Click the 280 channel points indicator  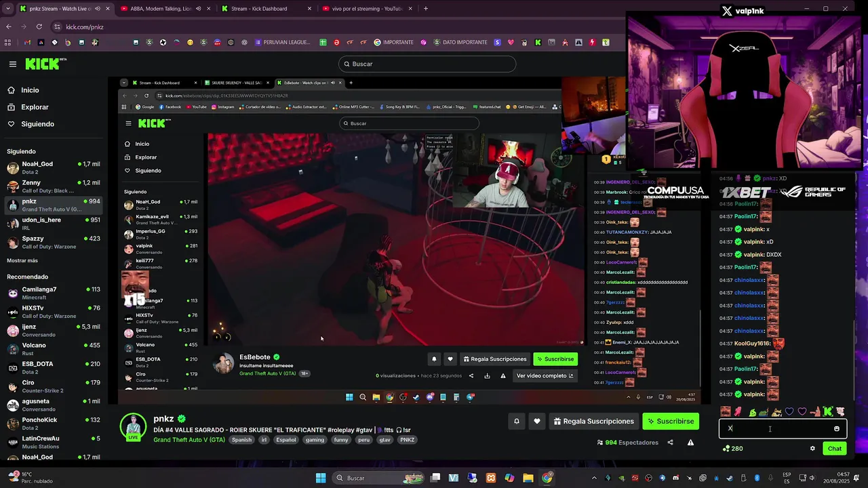[x=733, y=448]
